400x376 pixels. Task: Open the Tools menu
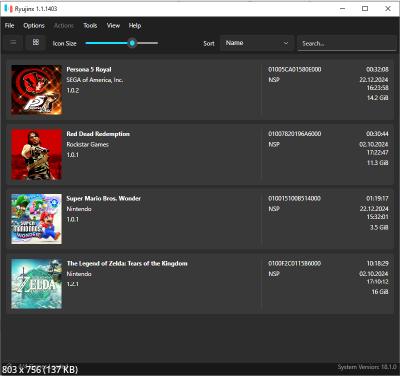(x=90, y=25)
